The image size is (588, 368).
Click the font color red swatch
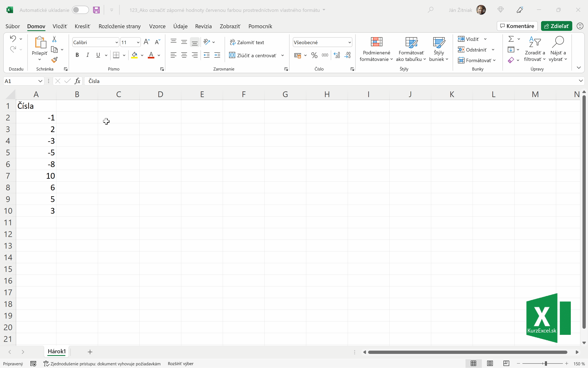[151, 55]
